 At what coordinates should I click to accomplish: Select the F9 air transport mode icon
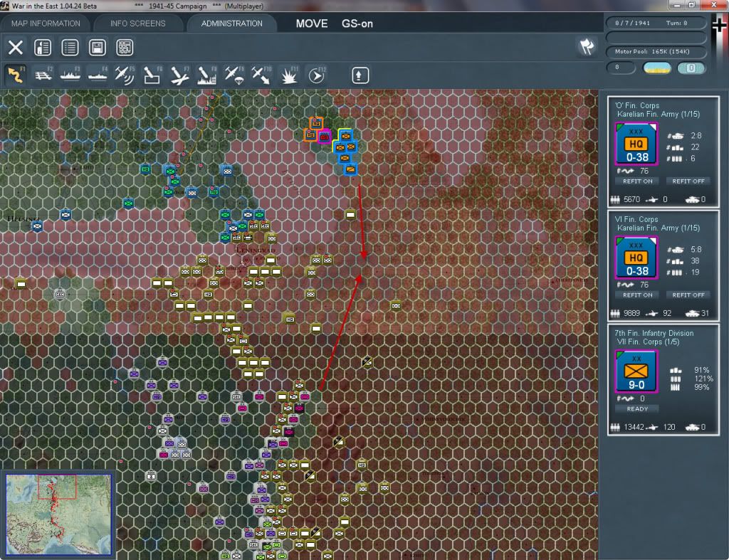234,75
